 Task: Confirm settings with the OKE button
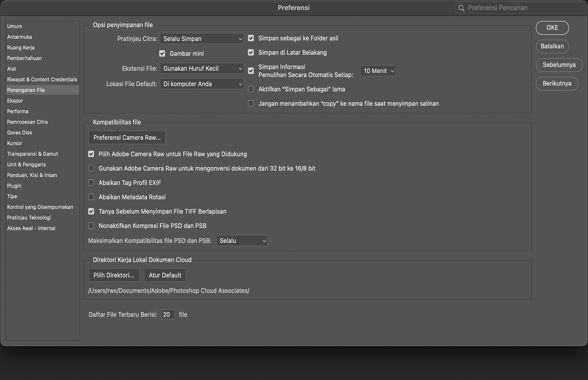click(x=552, y=28)
